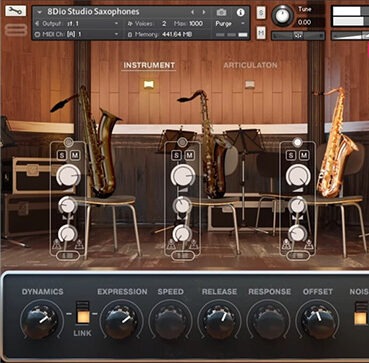This screenshot has height=363, width=369.
Task: Click the left mic icon under the right sax panel
Action: 286,245
